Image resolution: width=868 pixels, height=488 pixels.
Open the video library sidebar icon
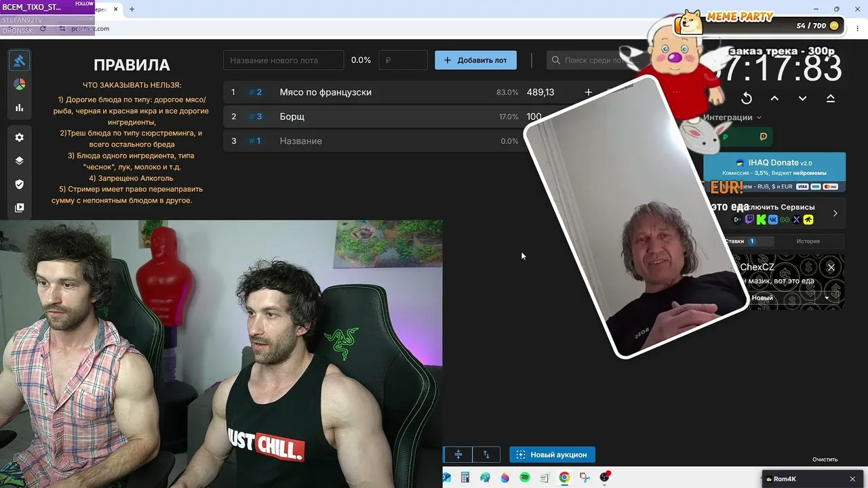click(20, 207)
